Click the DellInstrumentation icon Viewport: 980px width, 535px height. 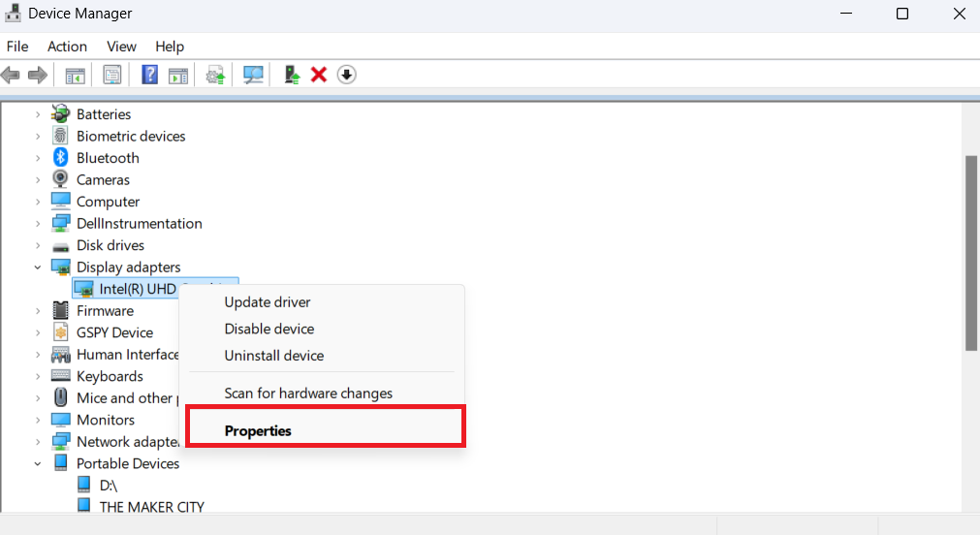(61, 223)
